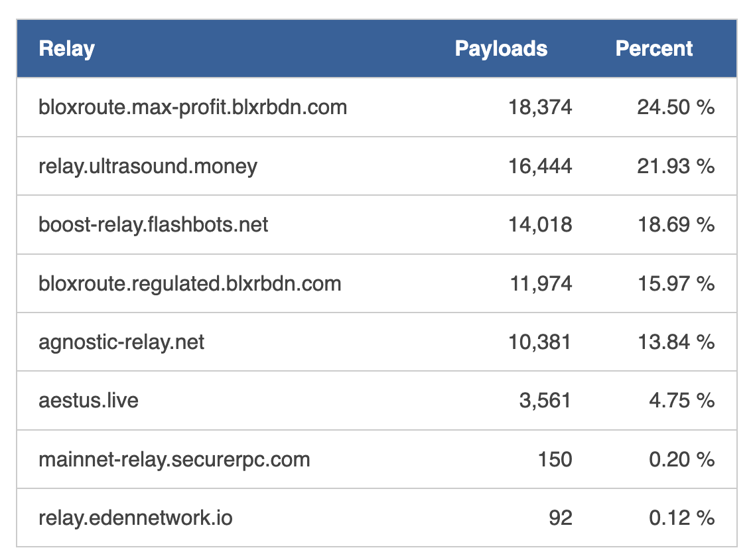The height and width of the screenshot is (560, 755).
Task: Select the 24.50 % percent cell
Action: tap(675, 107)
